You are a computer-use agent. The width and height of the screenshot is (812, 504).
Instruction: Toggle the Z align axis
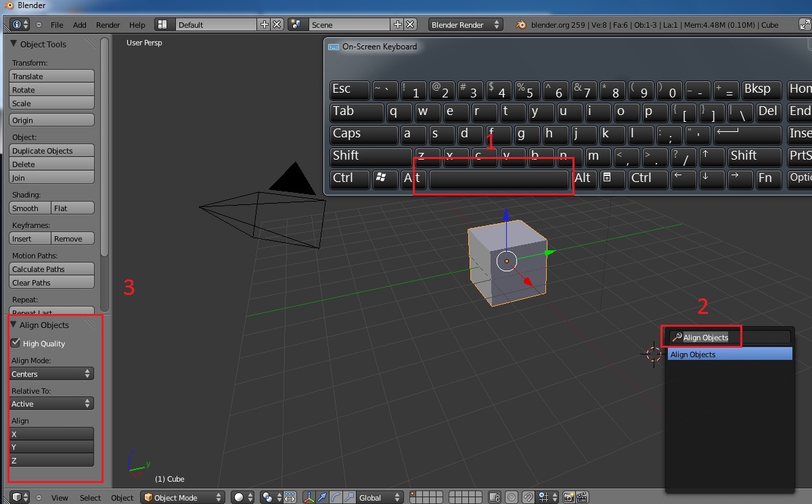[x=51, y=460]
